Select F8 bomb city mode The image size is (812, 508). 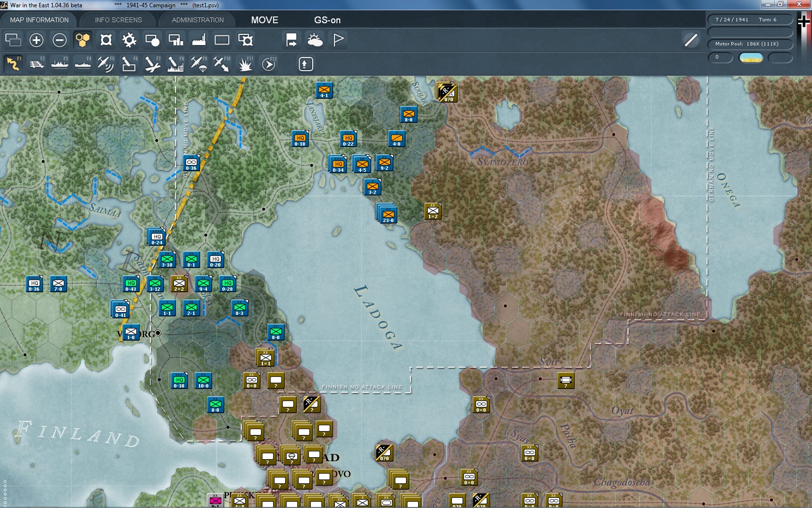tap(175, 64)
